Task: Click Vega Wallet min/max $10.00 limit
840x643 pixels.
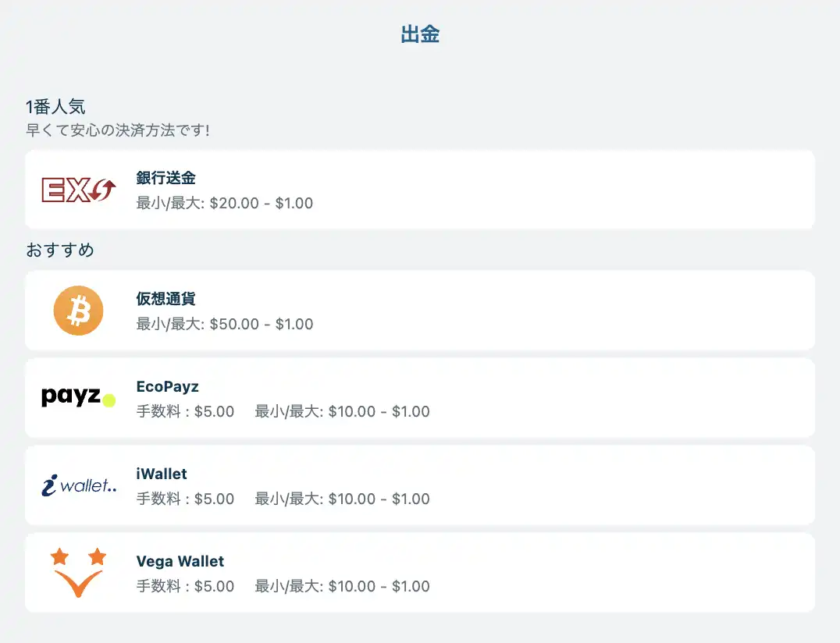Action: point(342,586)
